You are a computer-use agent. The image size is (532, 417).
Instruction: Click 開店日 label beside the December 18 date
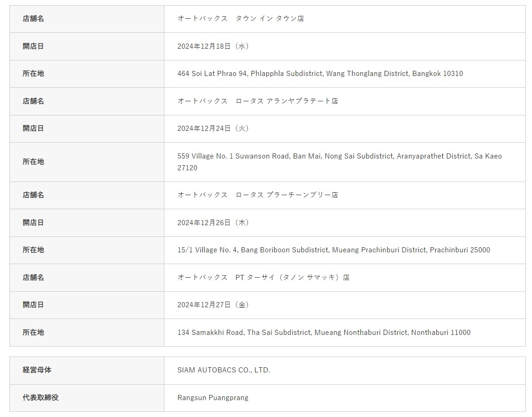33,46
